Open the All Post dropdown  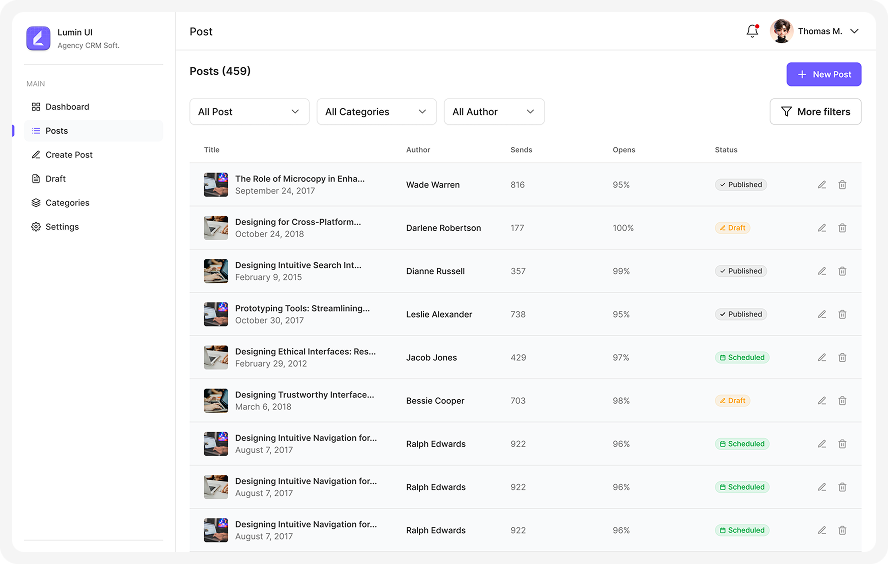[249, 112]
